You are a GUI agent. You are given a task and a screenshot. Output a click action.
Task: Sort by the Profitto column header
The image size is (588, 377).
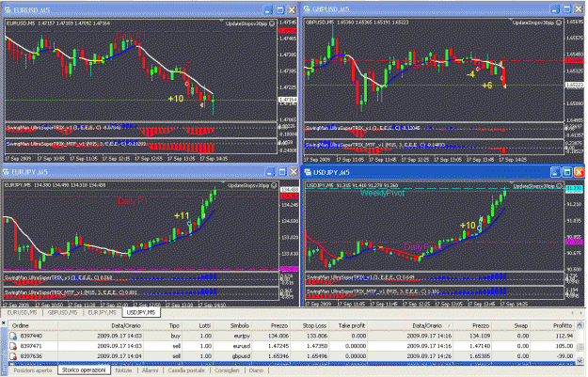pos(563,326)
